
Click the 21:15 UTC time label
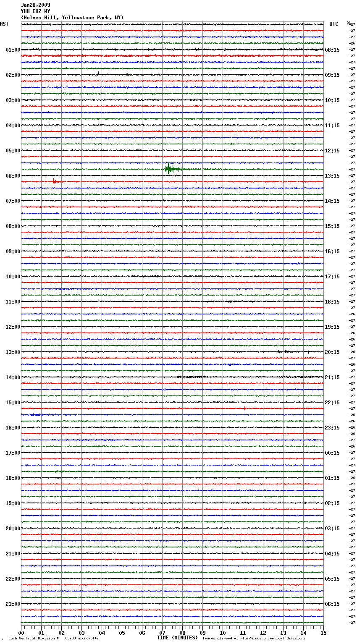pyautogui.click(x=332, y=377)
